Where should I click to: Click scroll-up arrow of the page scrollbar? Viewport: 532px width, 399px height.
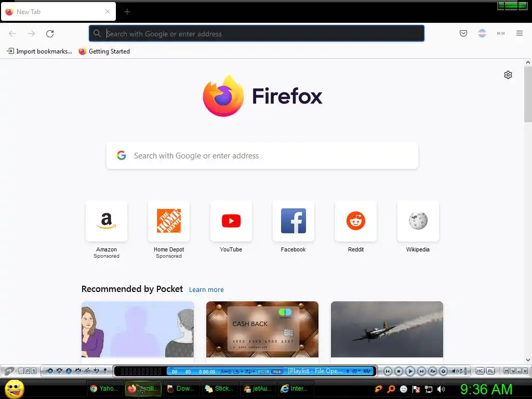pos(528,62)
